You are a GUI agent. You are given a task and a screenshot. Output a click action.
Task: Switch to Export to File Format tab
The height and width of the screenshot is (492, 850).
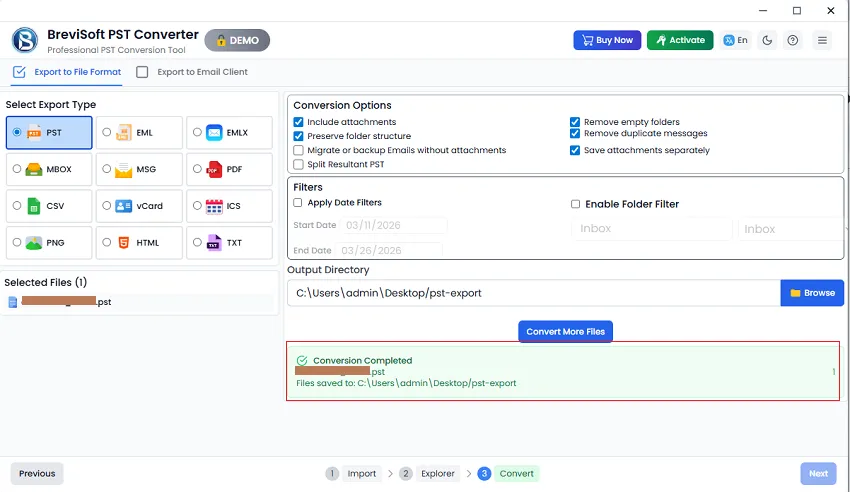tap(67, 72)
